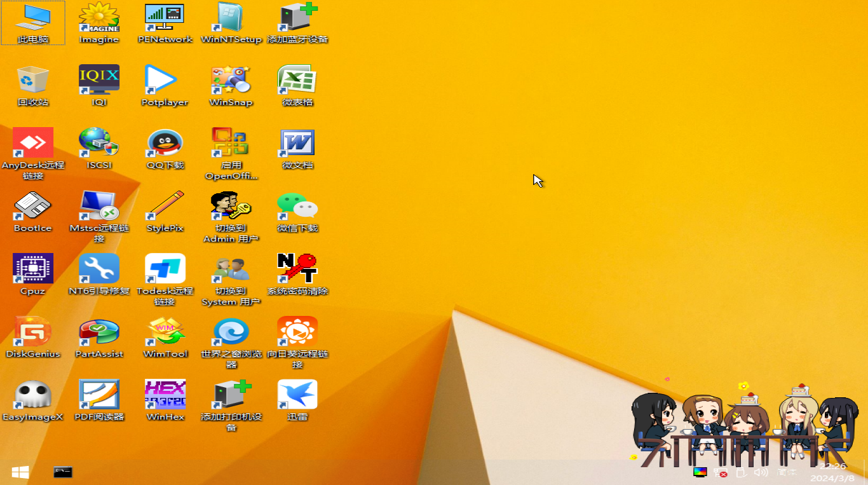Click the color display tray icon
The height and width of the screenshot is (485, 868).
(x=700, y=472)
